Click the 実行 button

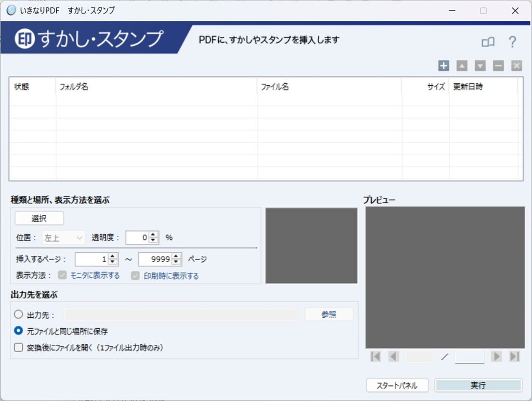pos(478,385)
